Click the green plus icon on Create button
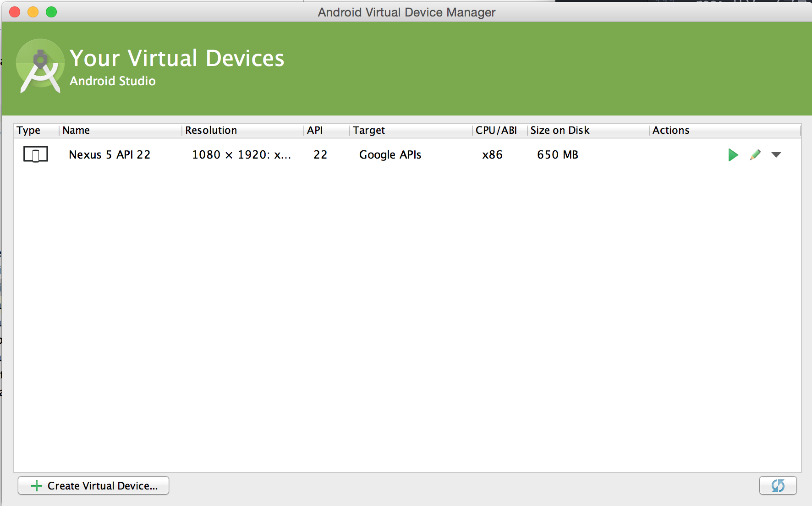 pos(36,486)
